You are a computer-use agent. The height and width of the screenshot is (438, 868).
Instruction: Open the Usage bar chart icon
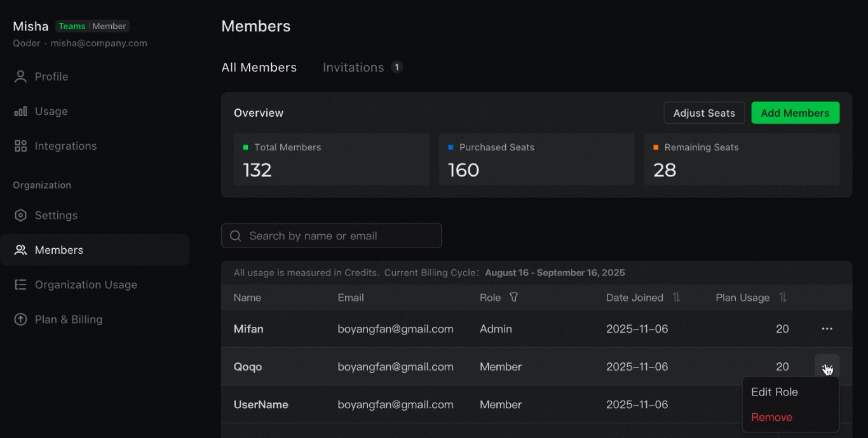(20, 112)
